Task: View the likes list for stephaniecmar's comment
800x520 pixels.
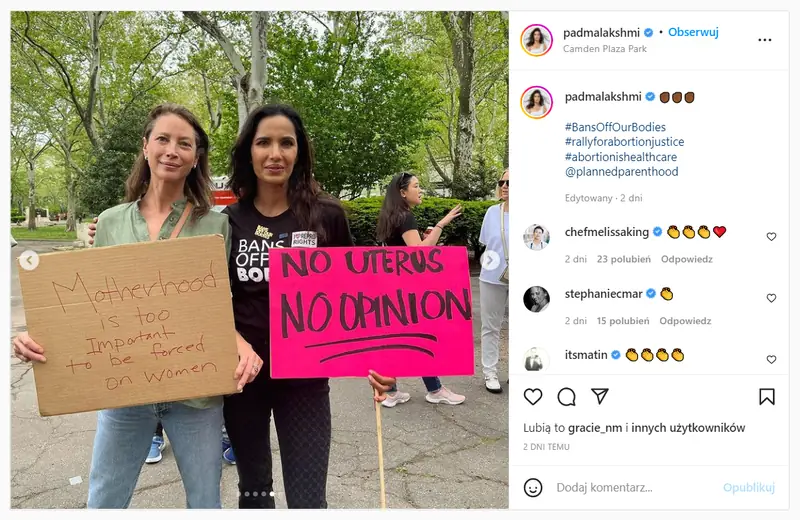Action: [x=623, y=321]
